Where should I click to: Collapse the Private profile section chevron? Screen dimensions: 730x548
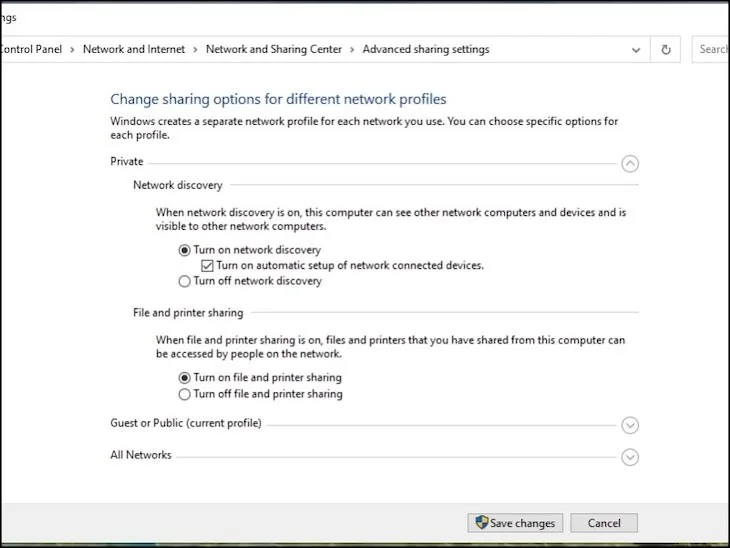click(x=630, y=164)
